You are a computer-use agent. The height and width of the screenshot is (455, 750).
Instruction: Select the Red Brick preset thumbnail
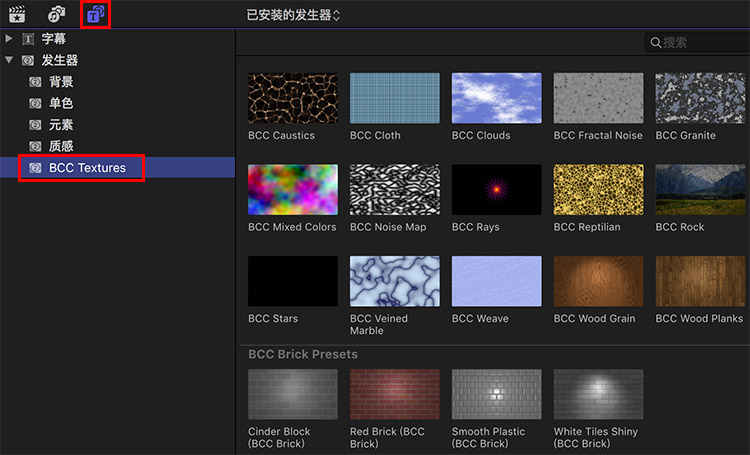[x=395, y=394]
